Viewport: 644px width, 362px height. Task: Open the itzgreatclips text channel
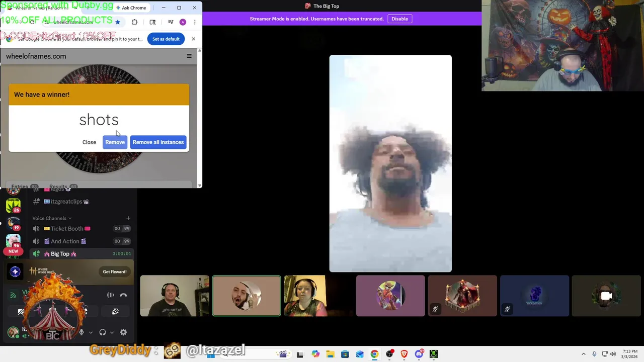point(66,202)
